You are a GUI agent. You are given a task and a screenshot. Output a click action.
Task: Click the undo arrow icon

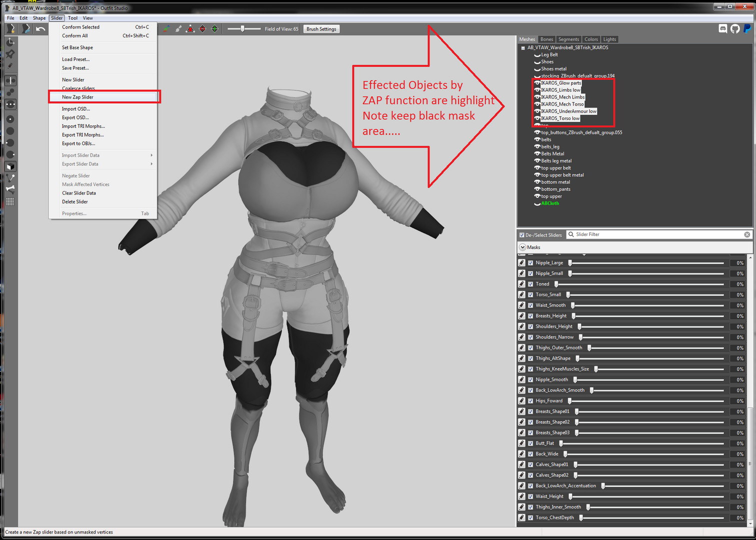(40, 29)
